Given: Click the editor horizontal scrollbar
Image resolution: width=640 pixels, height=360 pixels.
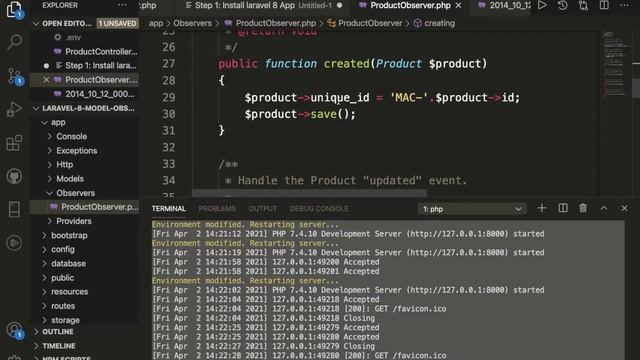Looking at the screenshot, I should tap(309, 193).
